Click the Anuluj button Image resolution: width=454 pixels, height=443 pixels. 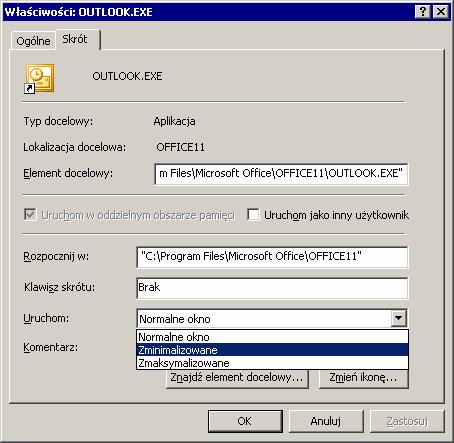pyautogui.click(x=326, y=421)
